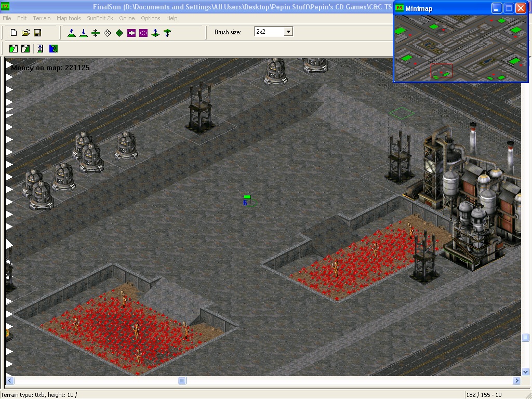Click the first cliff-front terrain toolbar icon
The height and width of the screenshot is (399, 532).
(14, 49)
